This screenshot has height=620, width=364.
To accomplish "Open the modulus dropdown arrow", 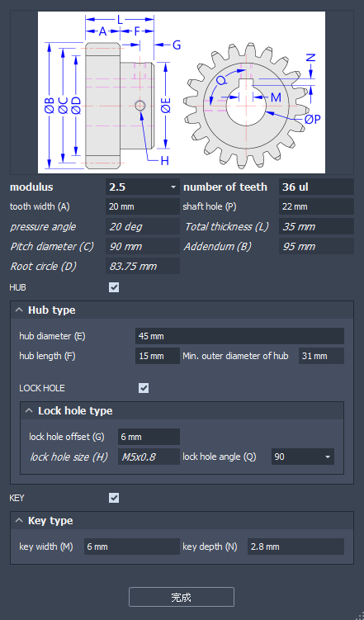I will 173,187.
